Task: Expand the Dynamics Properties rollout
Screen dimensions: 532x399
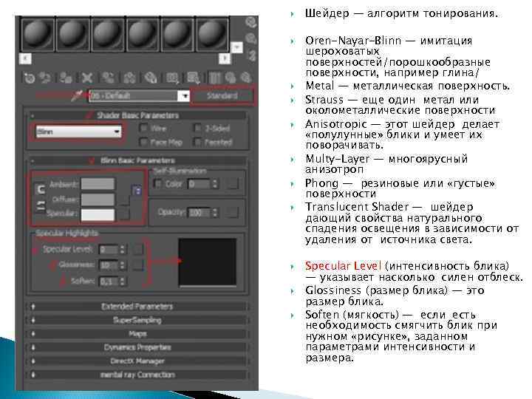Action: (137, 347)
